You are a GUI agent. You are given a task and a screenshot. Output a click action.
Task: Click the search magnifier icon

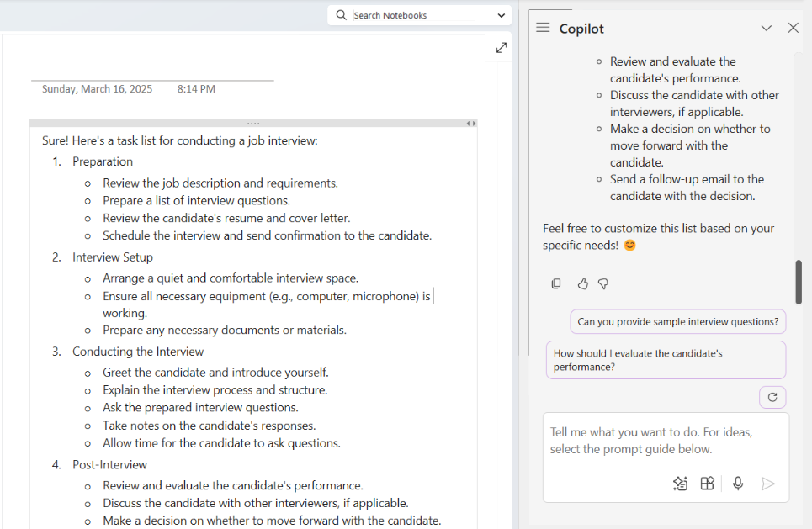341,15
